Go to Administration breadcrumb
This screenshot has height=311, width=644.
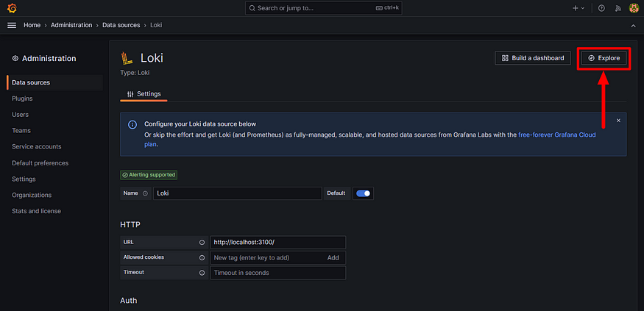[71, 25]
